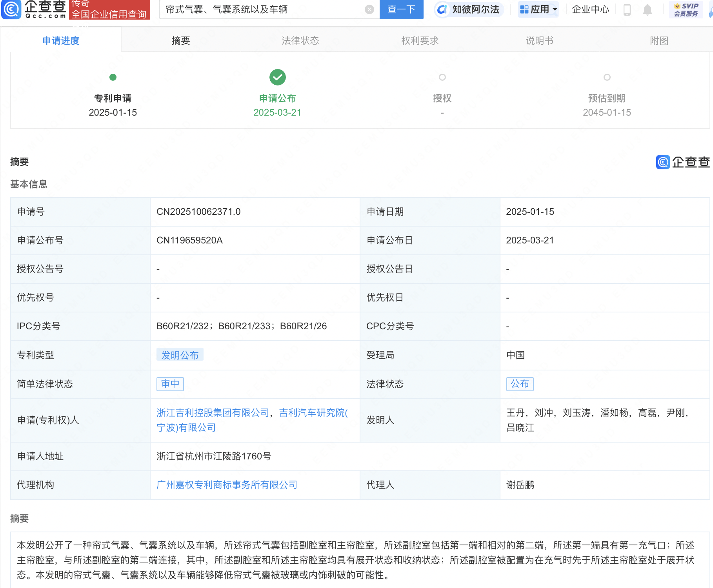Click the 受理局 value 中国
Image resolution: width=713 pixels, height=588 pixels.
pos(516,355)
